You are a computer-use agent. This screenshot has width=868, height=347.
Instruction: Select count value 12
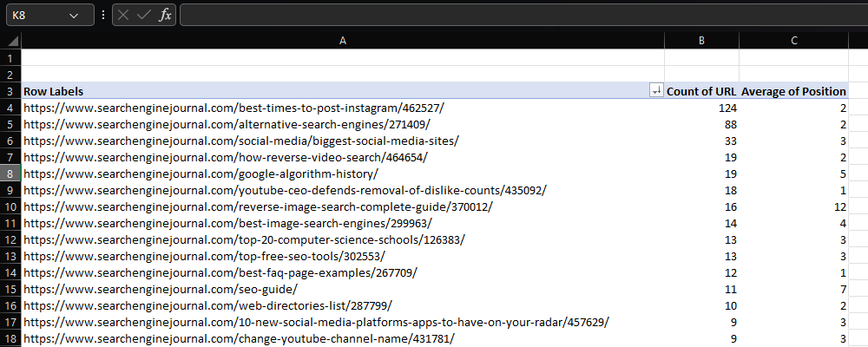pos(701,273)
